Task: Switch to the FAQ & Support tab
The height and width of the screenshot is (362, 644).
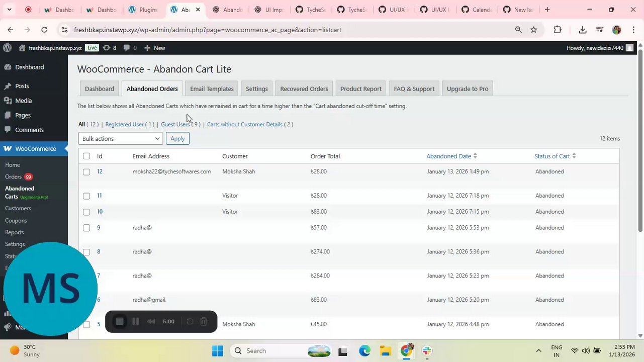Action: coord(414,88)
